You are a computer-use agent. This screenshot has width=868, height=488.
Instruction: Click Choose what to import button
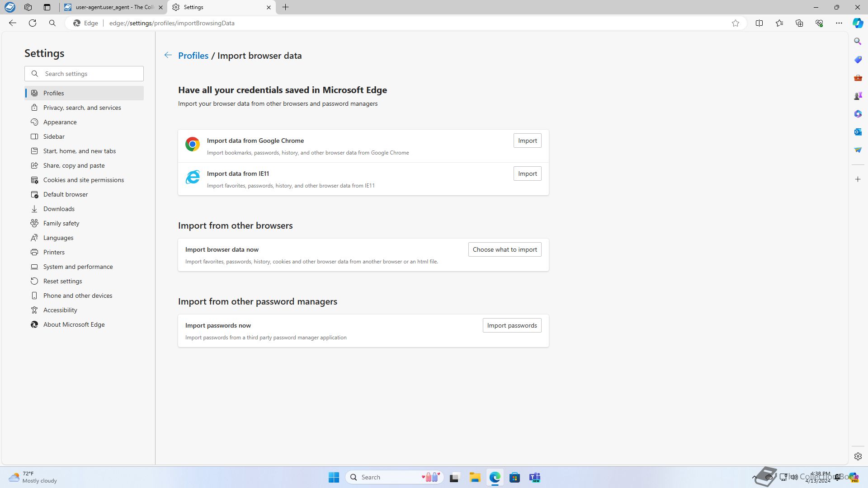coord(505,249)
